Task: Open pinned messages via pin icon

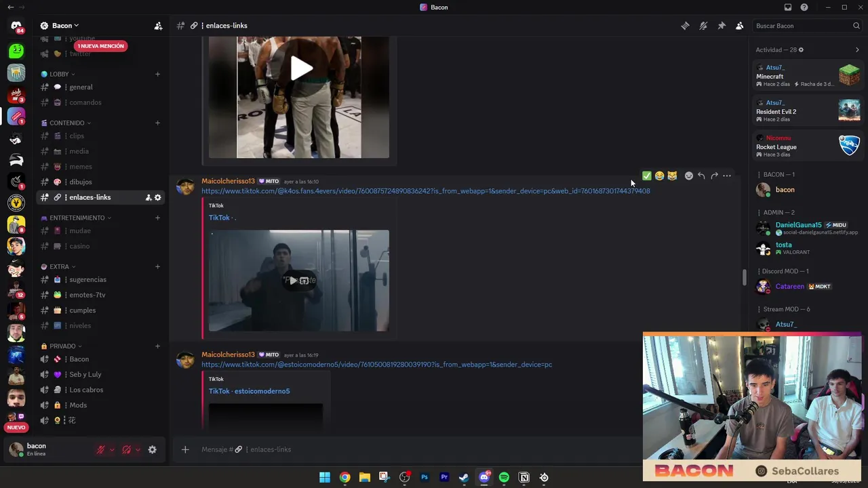Action: 722,26
